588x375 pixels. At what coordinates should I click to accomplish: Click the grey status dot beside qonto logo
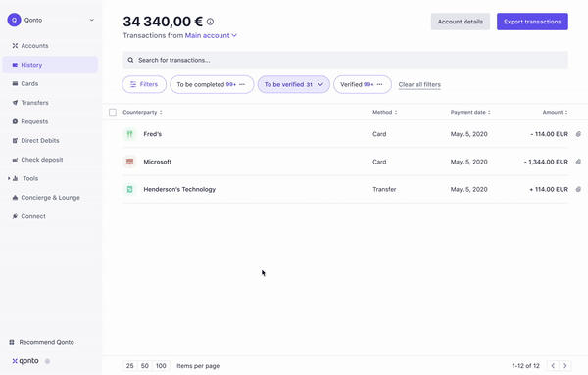click(48, 361)
